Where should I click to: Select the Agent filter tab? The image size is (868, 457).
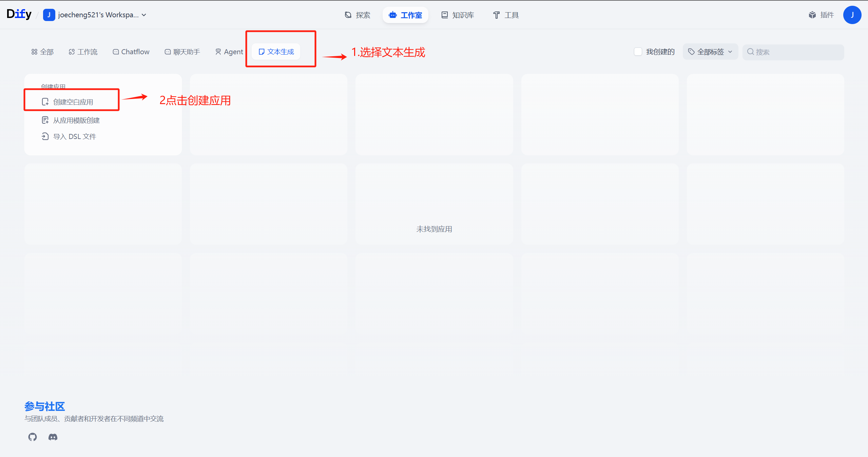pyautogui.click(x=229, y=52)
